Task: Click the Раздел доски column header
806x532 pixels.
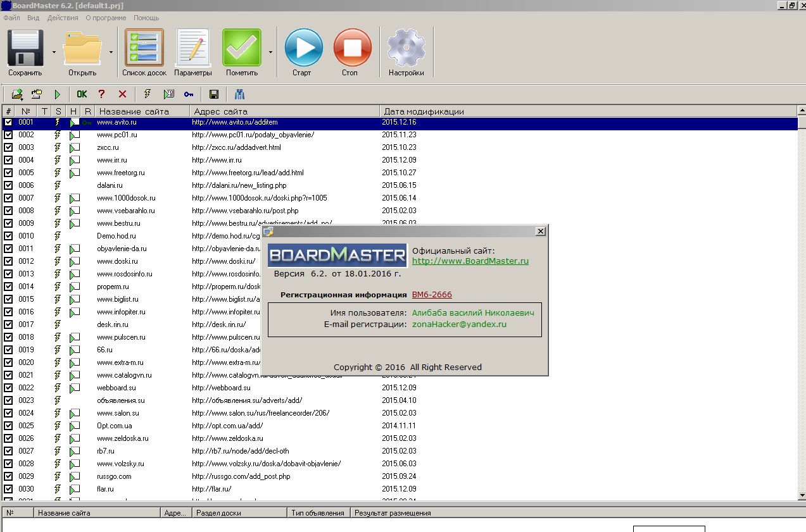Action: pos(239,513)
